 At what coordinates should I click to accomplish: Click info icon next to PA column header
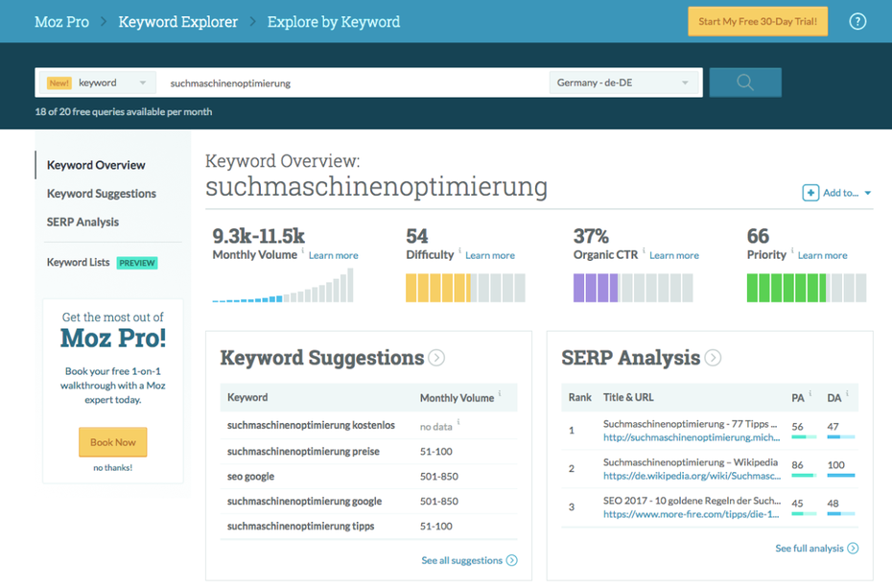click(x=811, y=393)
